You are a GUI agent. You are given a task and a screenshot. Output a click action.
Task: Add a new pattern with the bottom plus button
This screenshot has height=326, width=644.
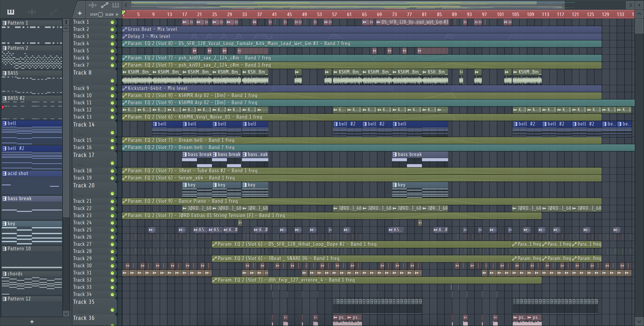pos(32,322)
